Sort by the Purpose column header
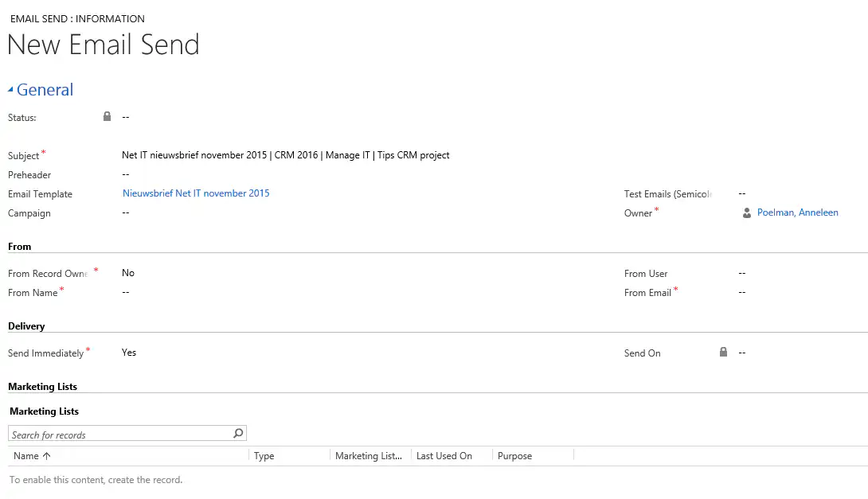 pos(514,456)
